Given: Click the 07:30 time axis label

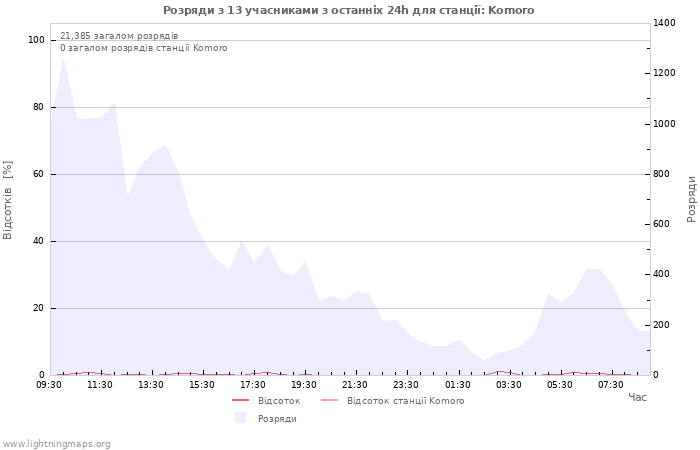Looking at the screenshot, I should click(610, 385).
